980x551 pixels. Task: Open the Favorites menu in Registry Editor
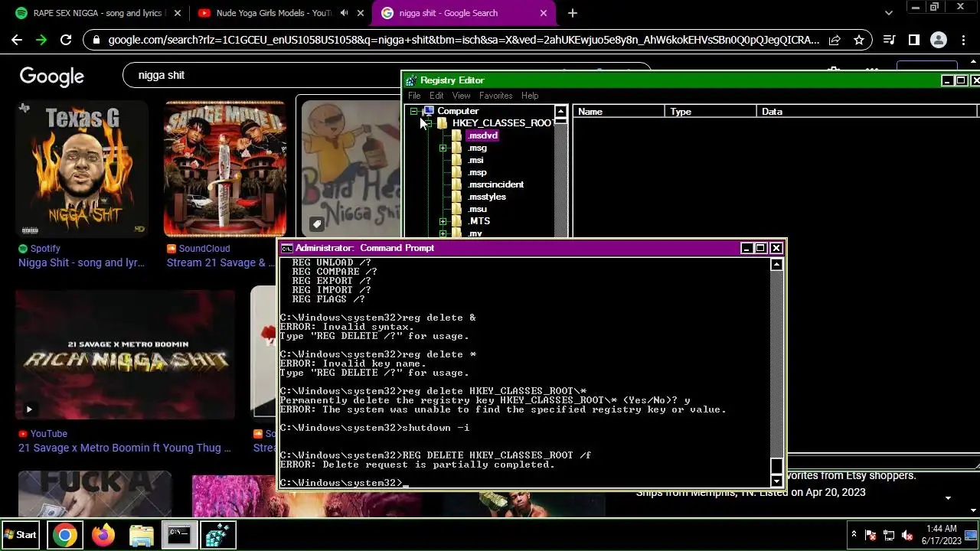[x=495, y=96]
